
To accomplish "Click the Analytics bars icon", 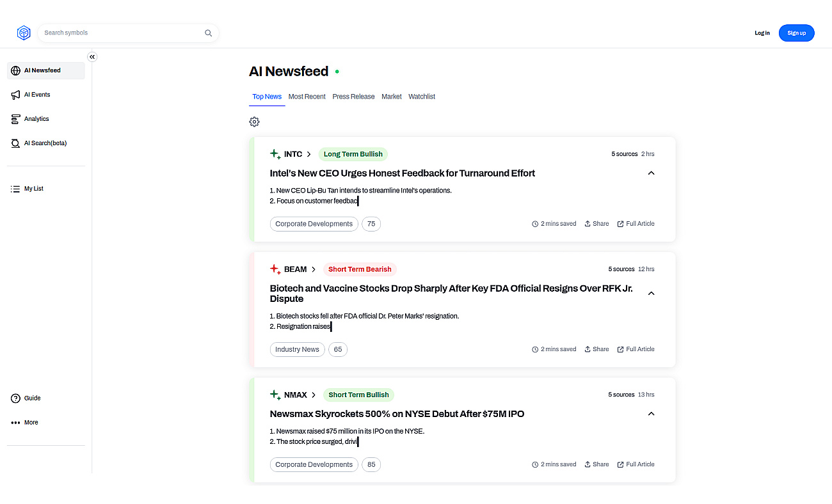I will 16,119.
